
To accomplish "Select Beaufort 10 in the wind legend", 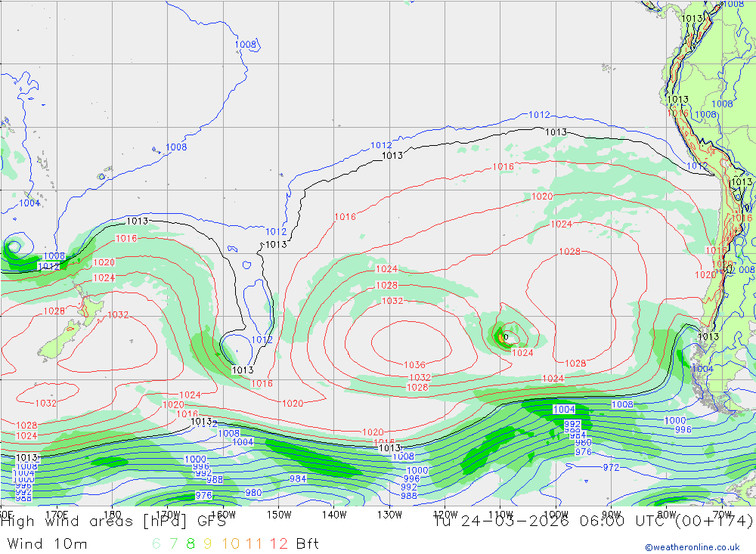I will pos(231,544).
